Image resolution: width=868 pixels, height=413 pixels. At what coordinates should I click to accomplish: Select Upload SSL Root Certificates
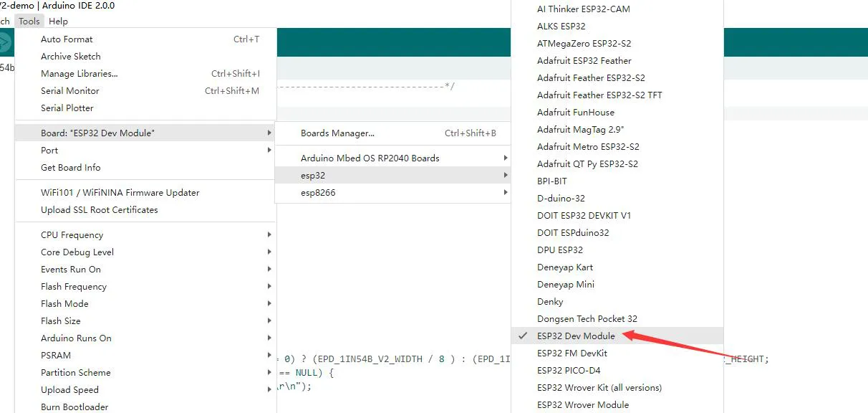coord(145,210)
